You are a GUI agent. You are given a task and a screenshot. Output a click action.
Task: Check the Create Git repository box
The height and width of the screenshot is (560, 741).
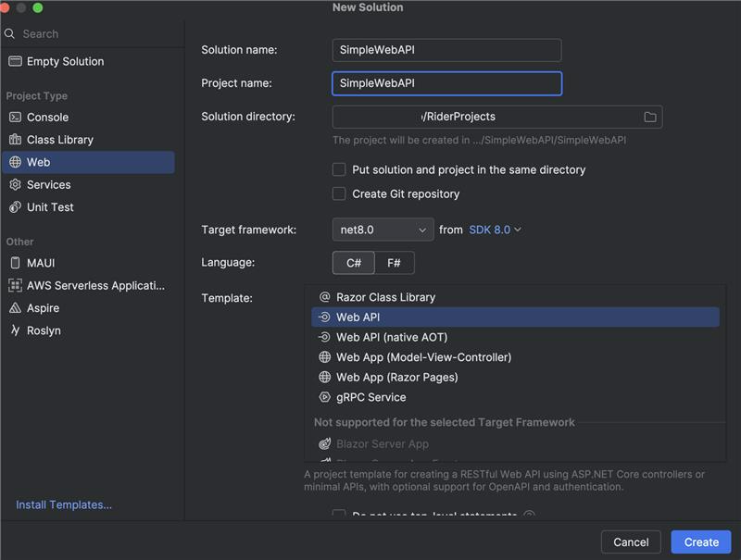(339, 194)
